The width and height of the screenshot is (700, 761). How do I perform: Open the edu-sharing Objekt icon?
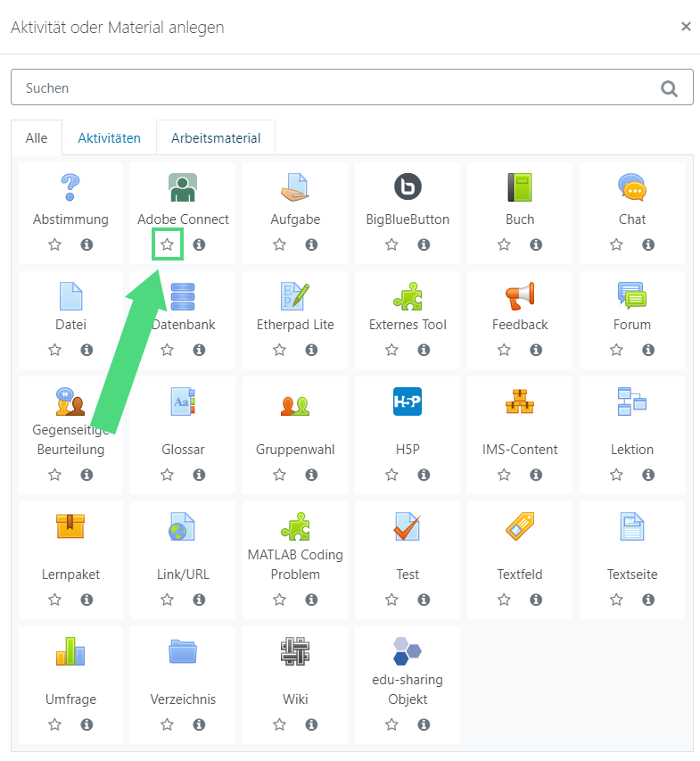[x=408, y=651]
